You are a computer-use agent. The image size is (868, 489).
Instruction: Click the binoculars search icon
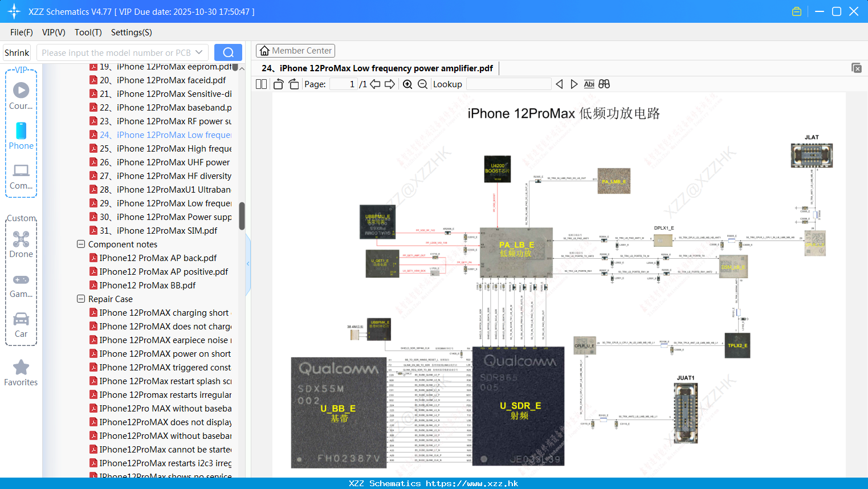(604, 84)
